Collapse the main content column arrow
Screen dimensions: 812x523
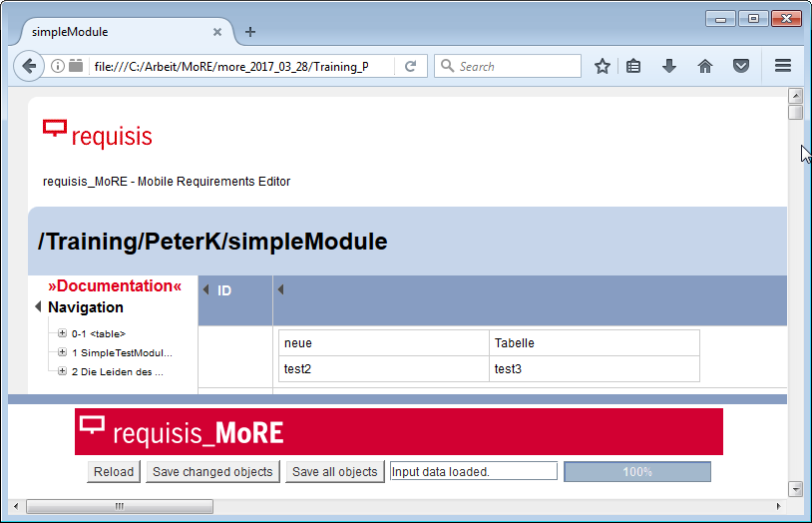(x=280, y=289)
